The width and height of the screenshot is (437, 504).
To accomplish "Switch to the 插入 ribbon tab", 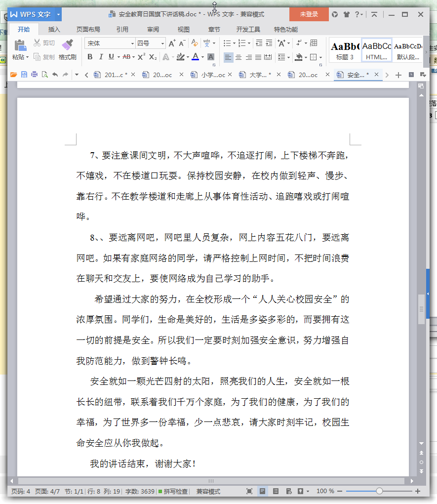I will pos(54,30).
